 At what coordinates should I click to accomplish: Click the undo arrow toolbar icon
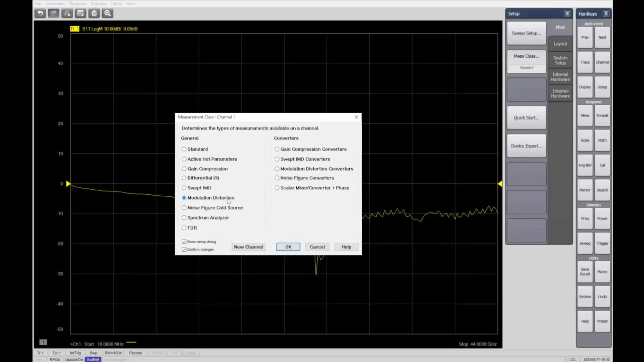[x=40, y=13]
